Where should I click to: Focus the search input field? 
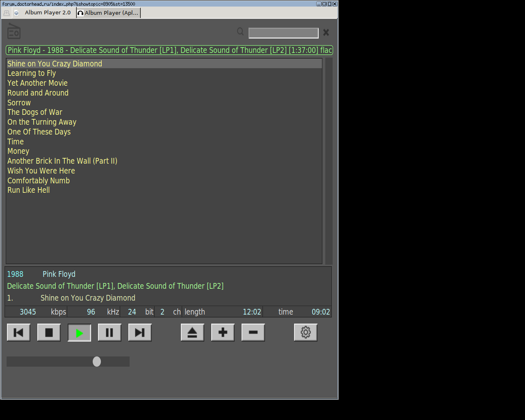pyautogui.click(x=283, y=33)
